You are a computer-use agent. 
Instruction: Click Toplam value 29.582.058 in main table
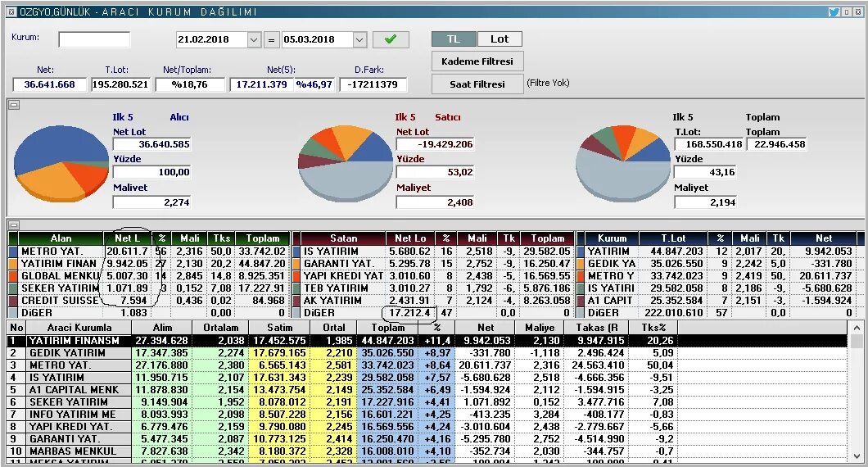tap(387, 377)
